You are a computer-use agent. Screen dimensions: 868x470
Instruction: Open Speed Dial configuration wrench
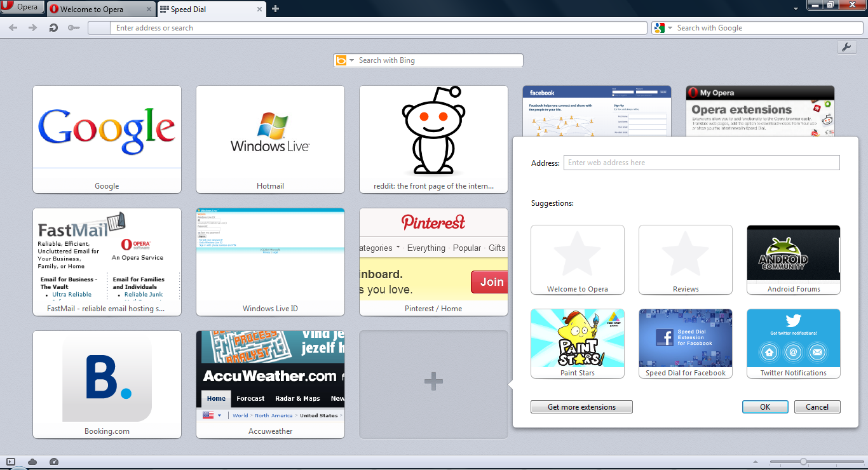click(846, 47)
